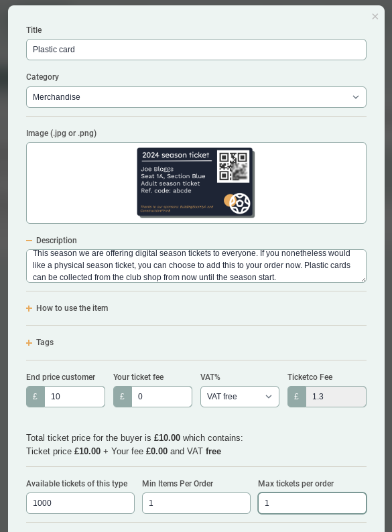The height and width of the screenshot is (532, 392).
Task: Click the Max tickets per order field
Action: [x=312, y=503]
